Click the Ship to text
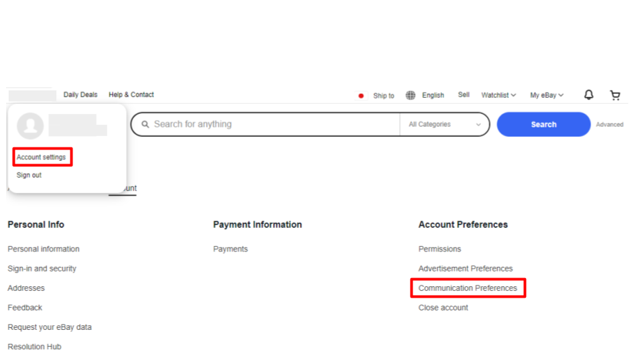644x362 pixels. (384, 96)
